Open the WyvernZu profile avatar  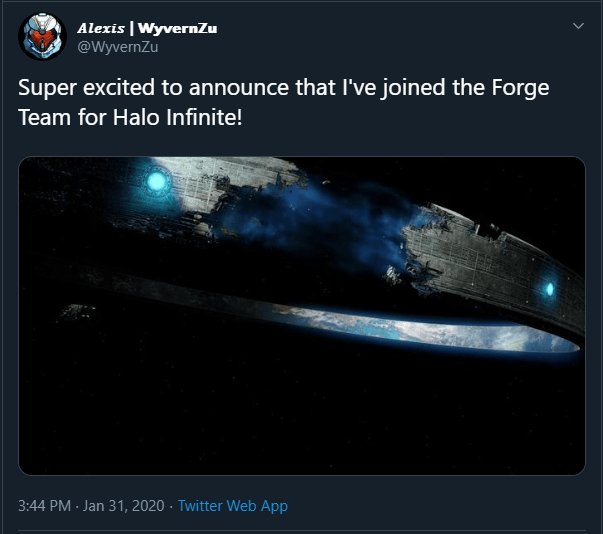(42, 36)
